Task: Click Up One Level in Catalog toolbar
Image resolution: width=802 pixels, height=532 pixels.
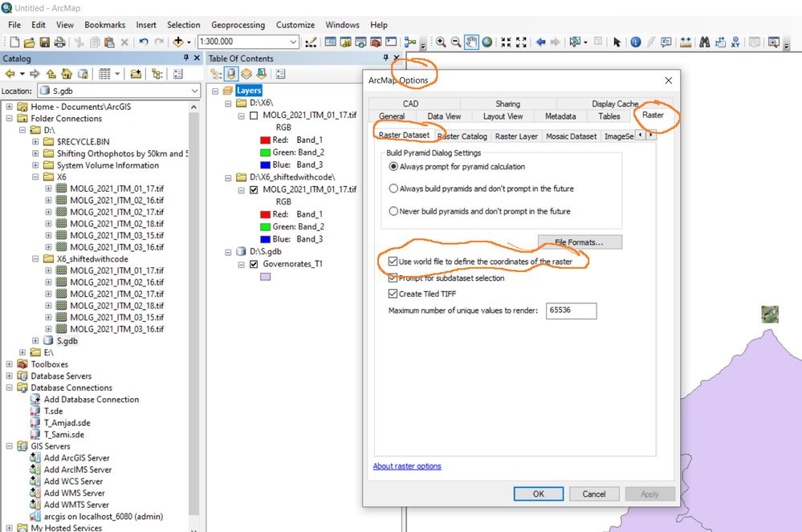Action: pos(51,74)
